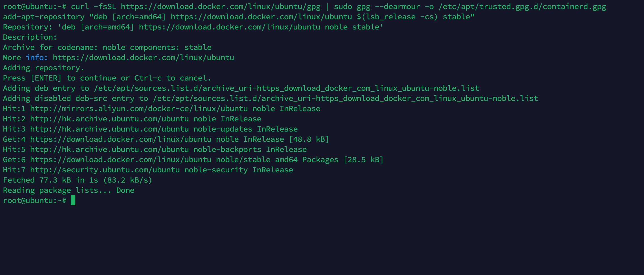Click the Get:4 download.docker.com InRelease URL
This screenshot has width=644, height=275.
121,139
